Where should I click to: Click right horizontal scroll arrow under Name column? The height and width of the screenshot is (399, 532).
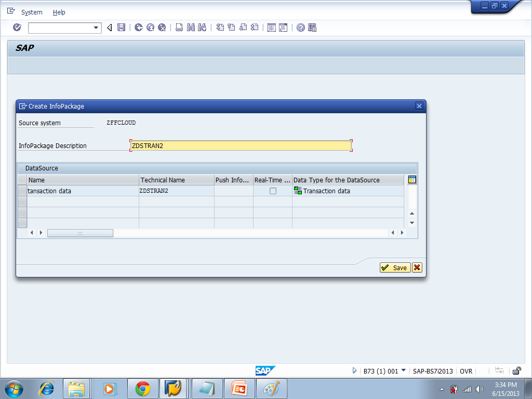pos(41,233)
